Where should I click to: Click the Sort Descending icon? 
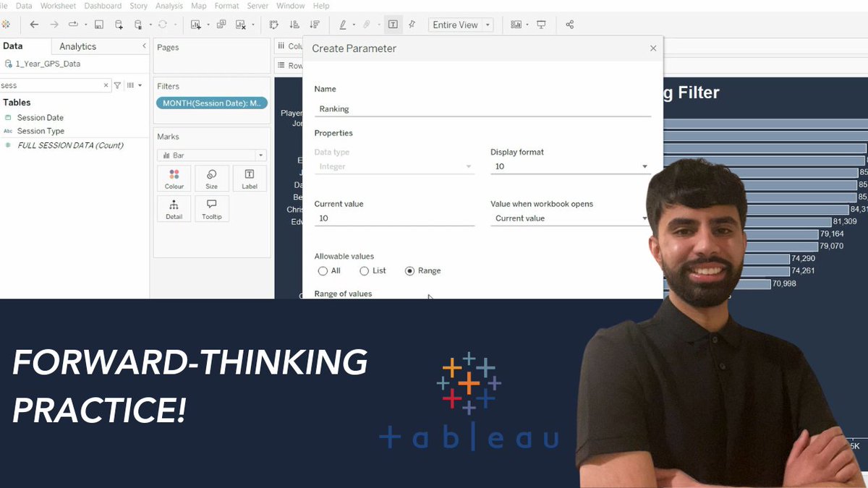pyautogui.click(x=315, y=25)
